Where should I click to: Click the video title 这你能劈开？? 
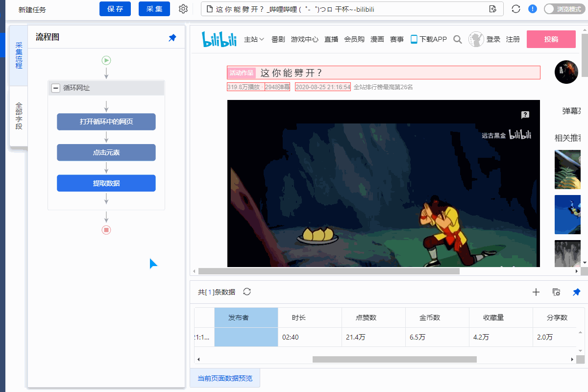292,73
